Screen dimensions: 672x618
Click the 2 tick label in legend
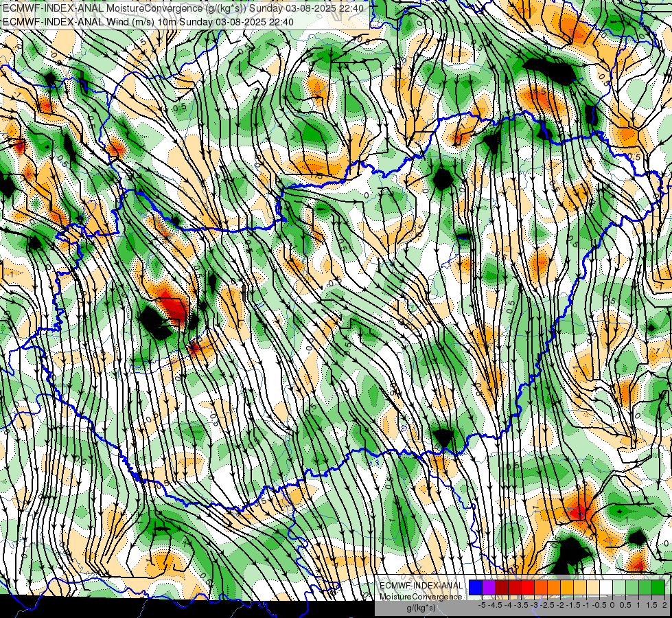(664, 605)
